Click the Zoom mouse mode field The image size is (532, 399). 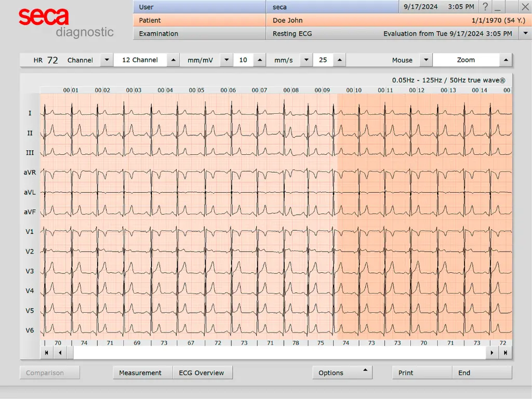465,60
